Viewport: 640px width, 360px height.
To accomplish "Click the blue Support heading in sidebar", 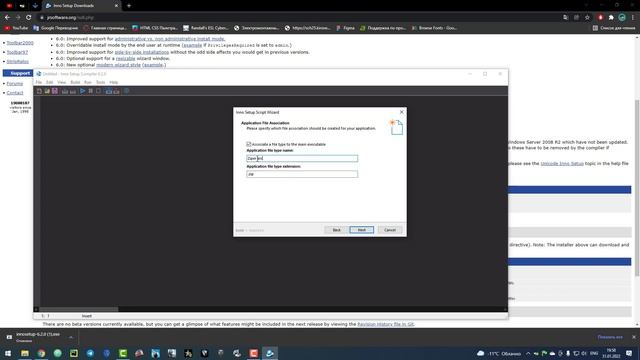I will pyautogui.click(x=18, y=73).
